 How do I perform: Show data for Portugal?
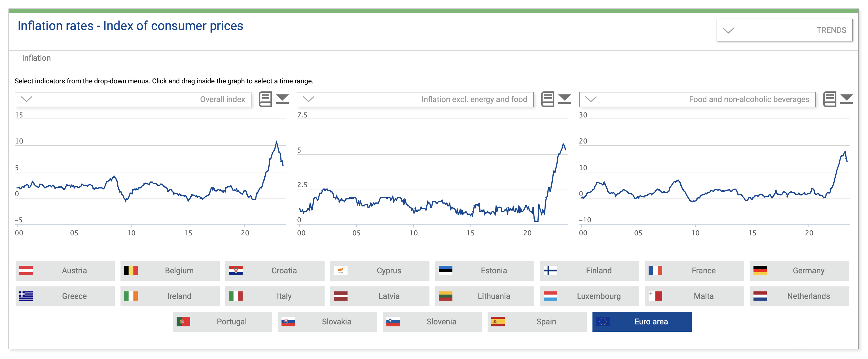(223, 322)
